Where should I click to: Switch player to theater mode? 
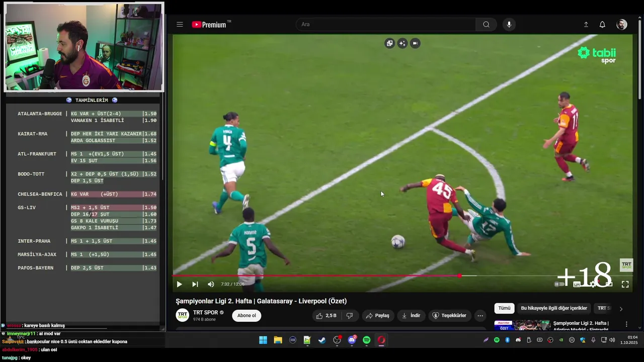(609, 284)
